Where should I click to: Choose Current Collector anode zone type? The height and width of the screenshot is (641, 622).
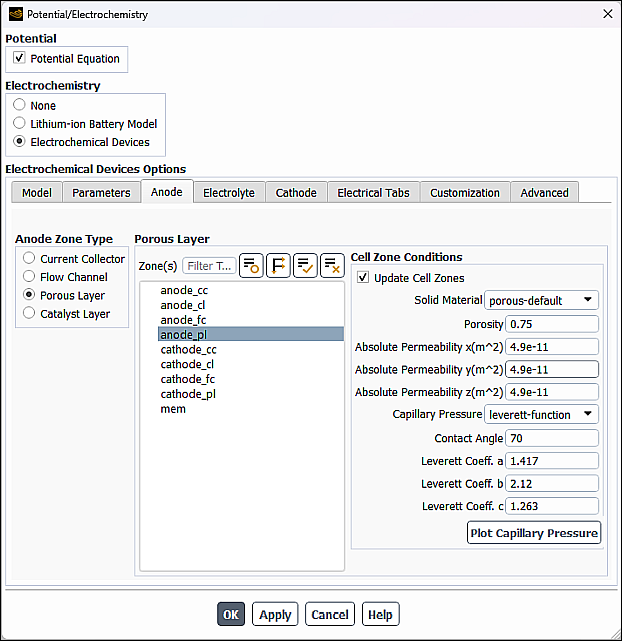(x=29, y=258)
